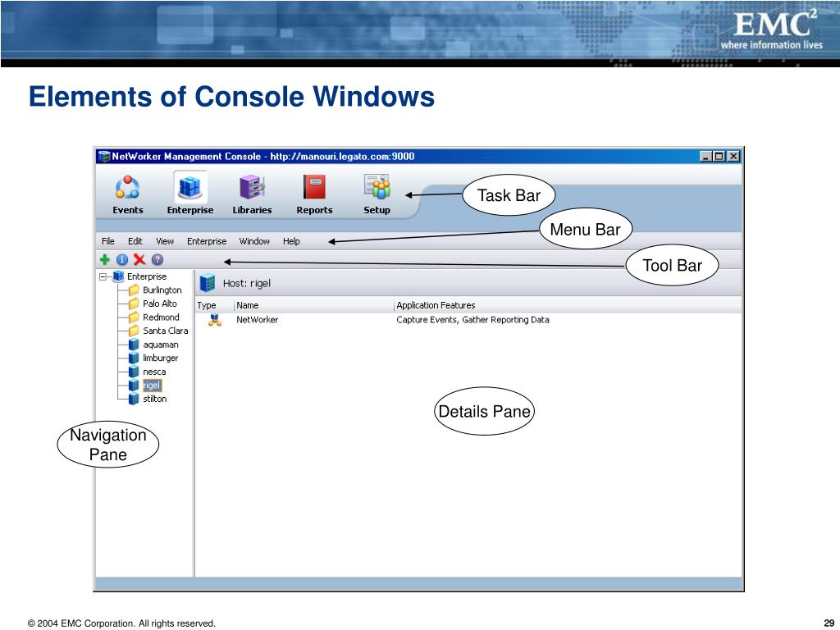Open the Window menu

(x=254, y=241)
